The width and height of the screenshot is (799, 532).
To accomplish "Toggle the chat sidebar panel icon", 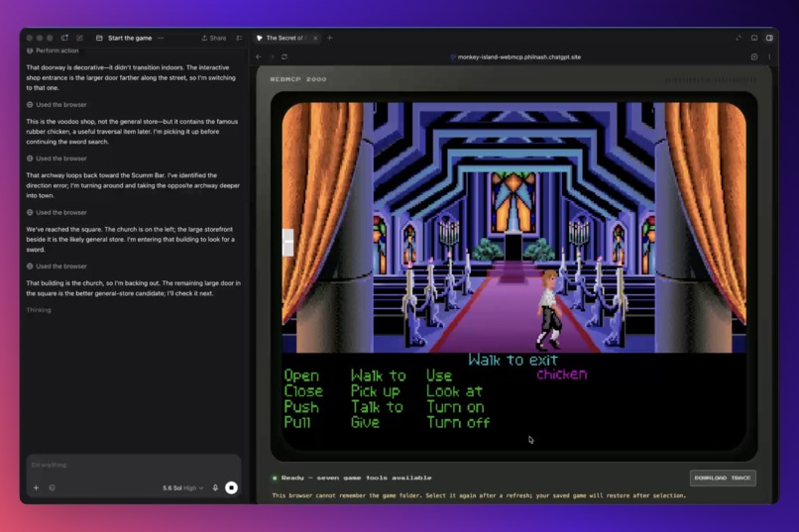I will pos(64,38).
